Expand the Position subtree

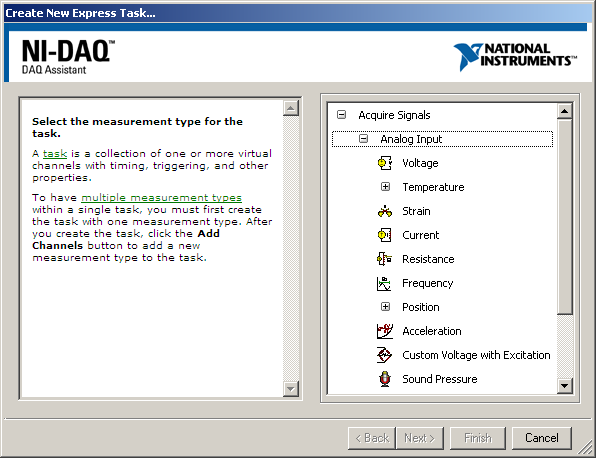tap(385, 307)
